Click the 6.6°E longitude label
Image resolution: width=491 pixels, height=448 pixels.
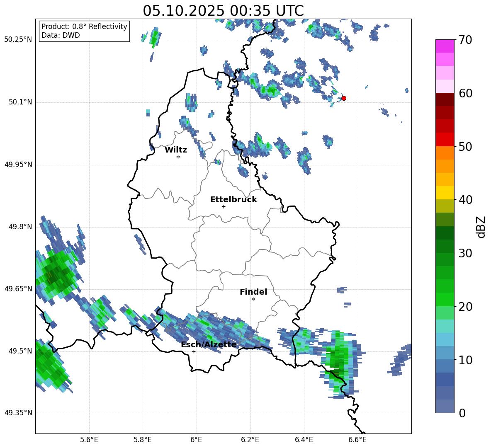[357, 440]
